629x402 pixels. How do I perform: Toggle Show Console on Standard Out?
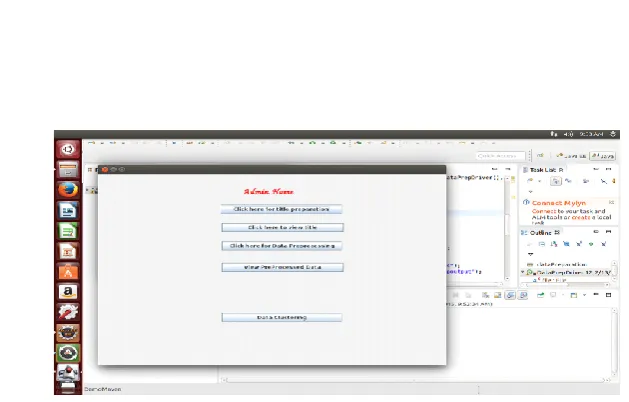tap(510, 295)
